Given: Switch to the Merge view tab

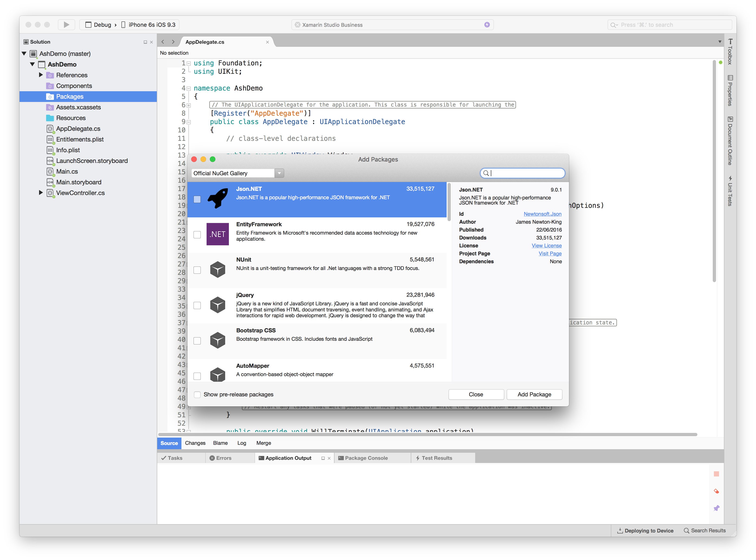Looking at the screenshot, I should tap(264, 443).
